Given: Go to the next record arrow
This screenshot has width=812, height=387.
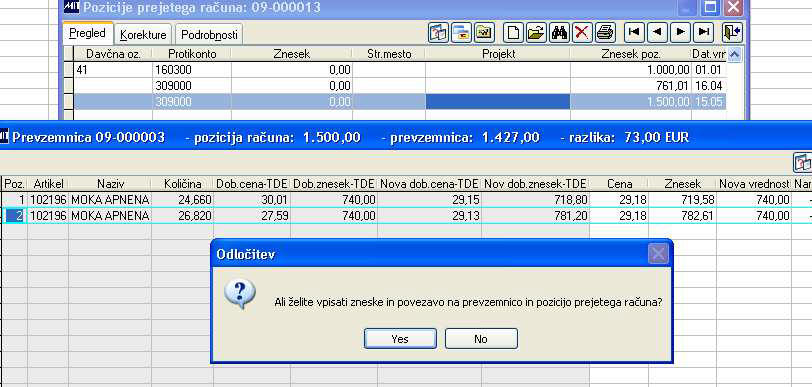Looking at the screenshot, I should click(x=680, y=32).
